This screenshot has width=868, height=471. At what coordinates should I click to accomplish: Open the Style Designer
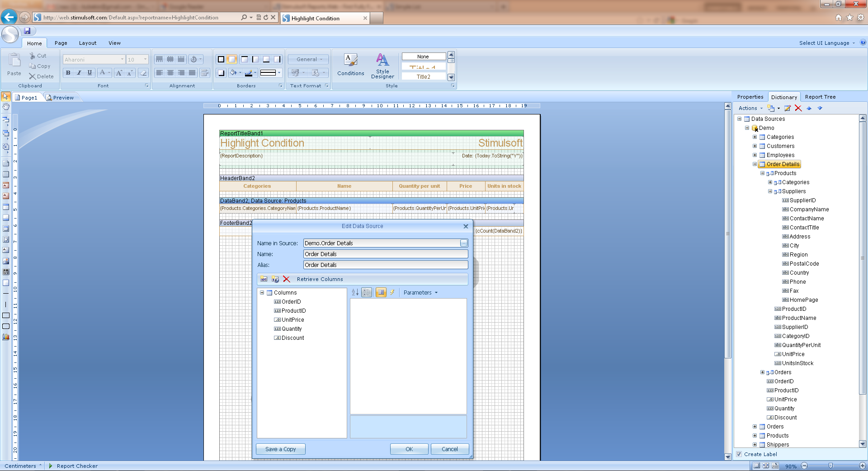pos(382,66)
